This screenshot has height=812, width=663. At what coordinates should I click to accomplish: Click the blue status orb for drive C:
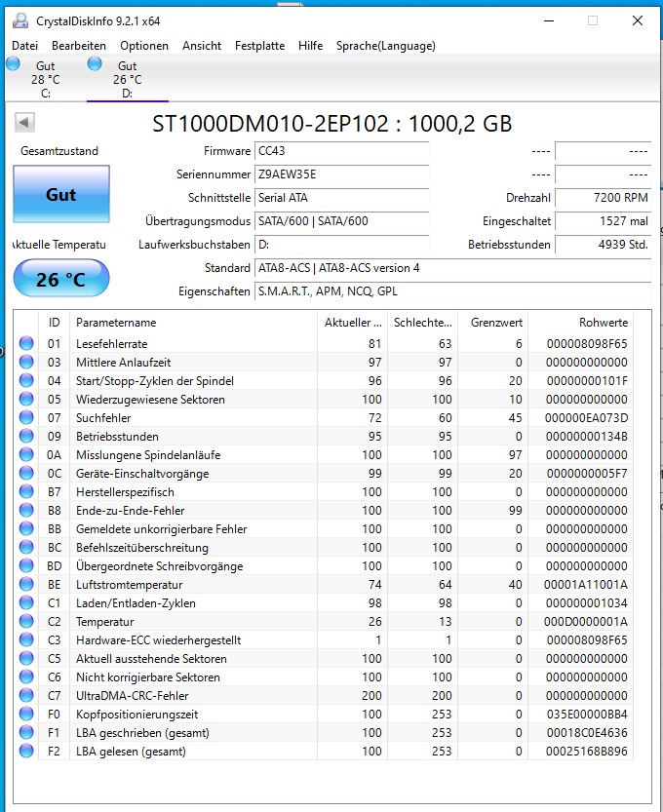13,63
